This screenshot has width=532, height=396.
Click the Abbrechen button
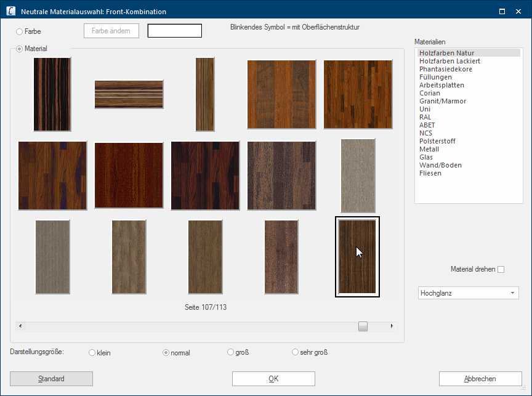[480, 379]
